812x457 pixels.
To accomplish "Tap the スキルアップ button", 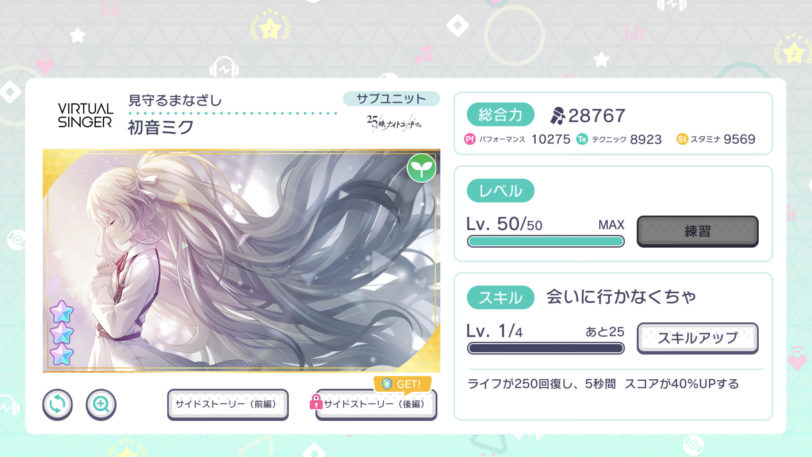I will [x=698, y=338].
